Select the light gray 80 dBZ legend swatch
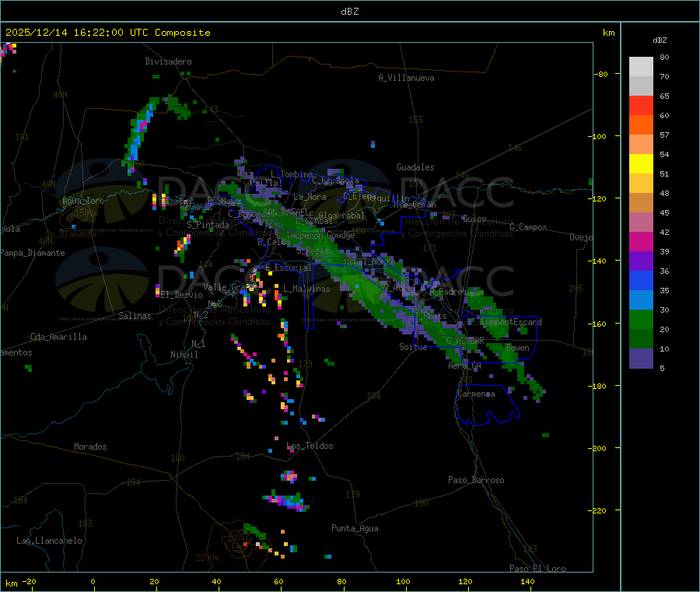700x592 pixels. pos(641,67)
